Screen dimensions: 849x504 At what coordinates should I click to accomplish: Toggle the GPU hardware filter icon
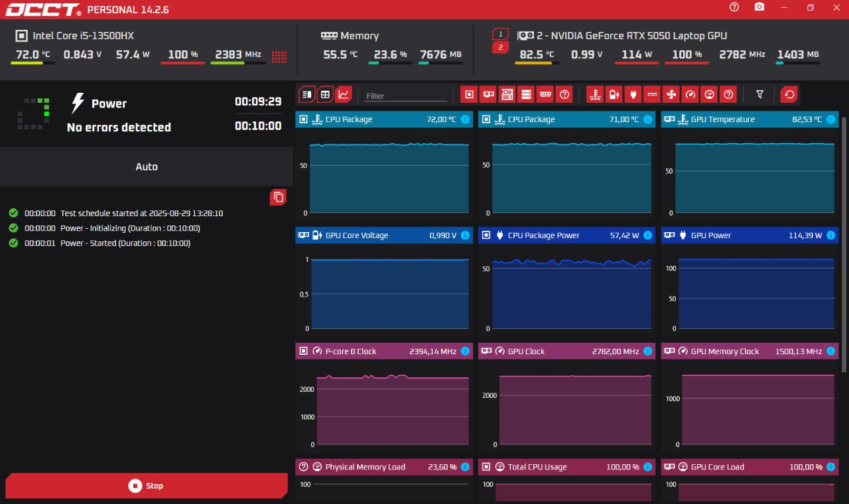pos(488,95)
